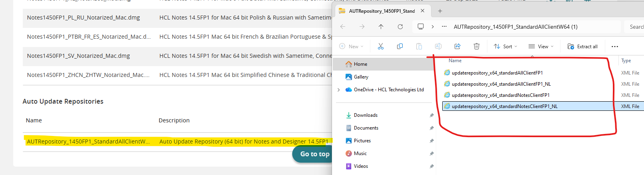Add a new Explorer tab
The width and height of the screenshot is (644, 175).
[440, 11]
